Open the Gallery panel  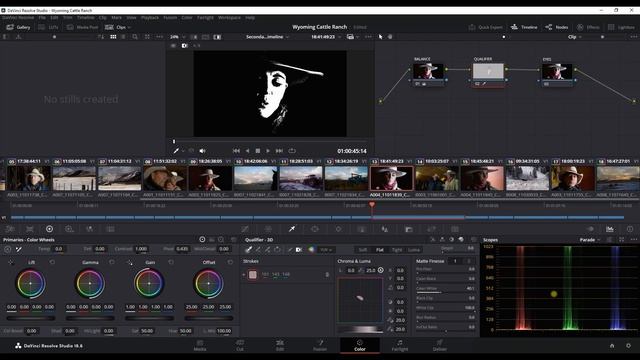(x=19, y=27)
